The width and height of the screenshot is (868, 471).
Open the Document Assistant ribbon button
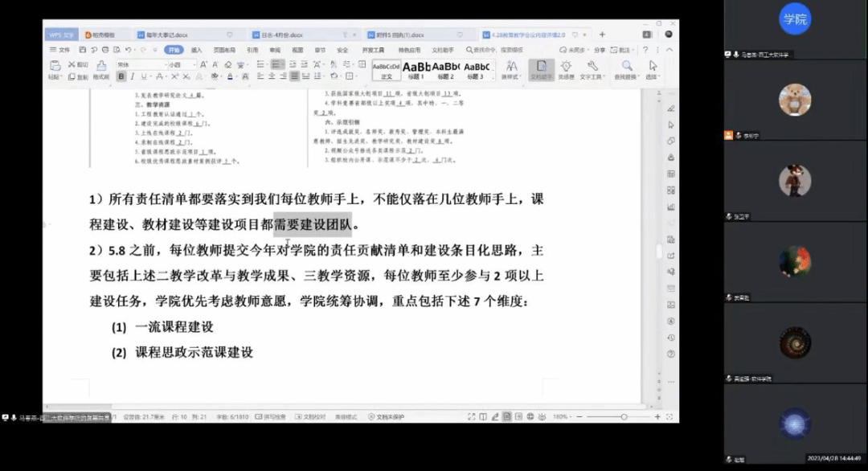pyautogui.click(x=542, y=69)
